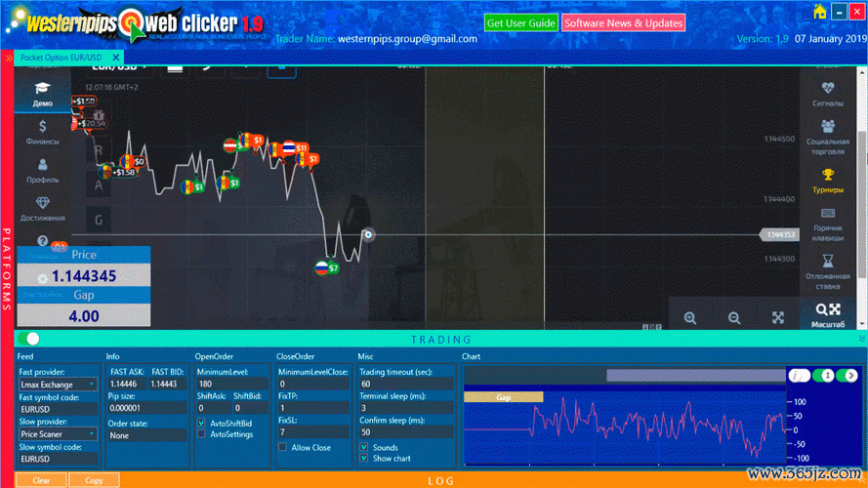Toggle the chart horizontal scroll switch
Image resolution: width=868 pixels, height=488 pixels.
pyautogui.click(x=847, y=376)
